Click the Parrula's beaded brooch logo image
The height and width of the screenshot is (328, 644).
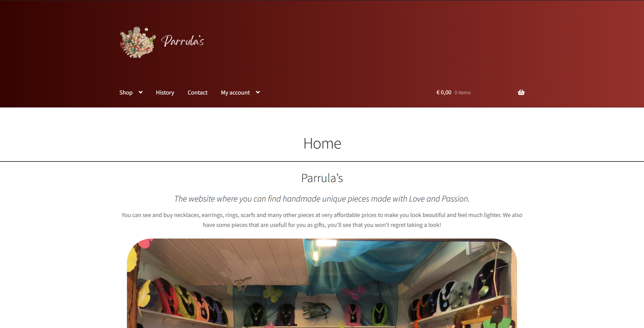point(138,42)
